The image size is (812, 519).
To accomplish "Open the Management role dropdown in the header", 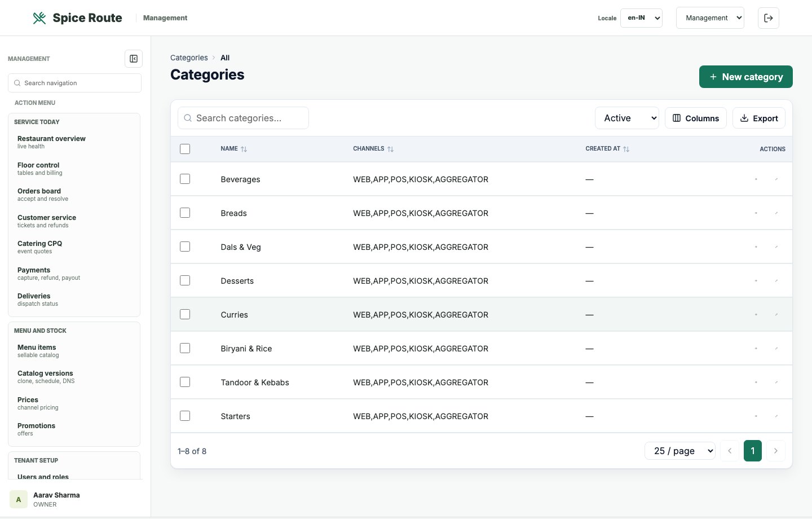I will [x=710, y=18].
